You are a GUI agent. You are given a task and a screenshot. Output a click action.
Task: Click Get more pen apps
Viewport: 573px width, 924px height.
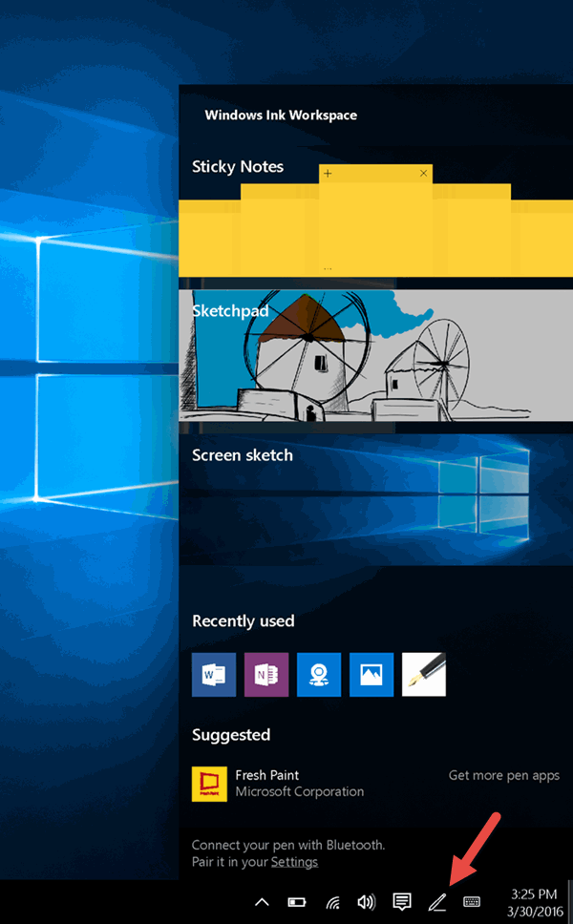(x=504, y=775)
